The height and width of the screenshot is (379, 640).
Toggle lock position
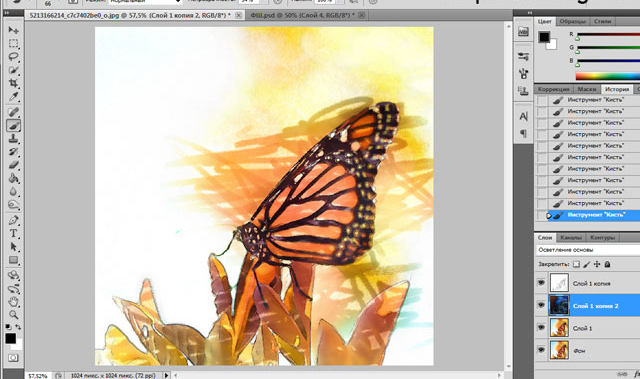(x=597, y=264)
